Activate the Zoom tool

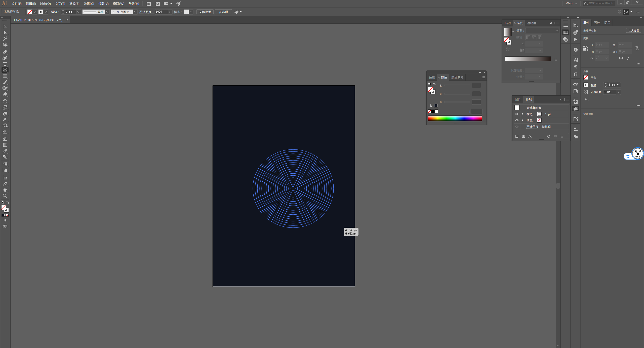point(5,196)
